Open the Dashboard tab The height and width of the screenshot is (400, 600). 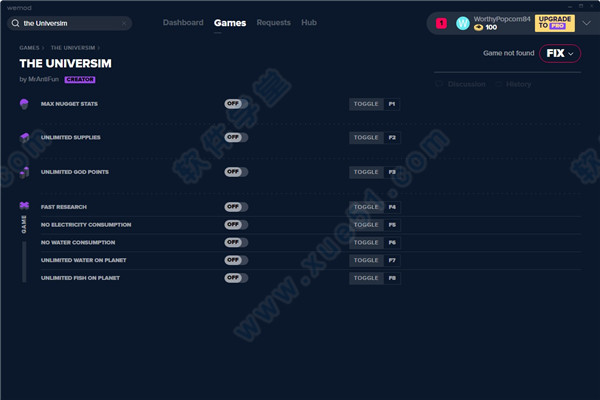(x=183, y=23)
